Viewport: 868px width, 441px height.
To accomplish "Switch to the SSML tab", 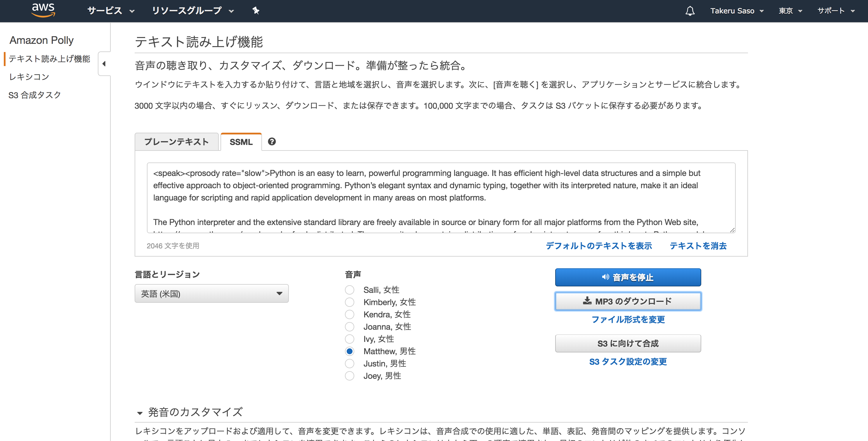I will click(241, 142).
